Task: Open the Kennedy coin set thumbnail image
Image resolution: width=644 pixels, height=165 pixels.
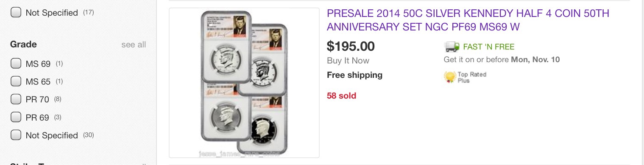Action: point(244,82)
